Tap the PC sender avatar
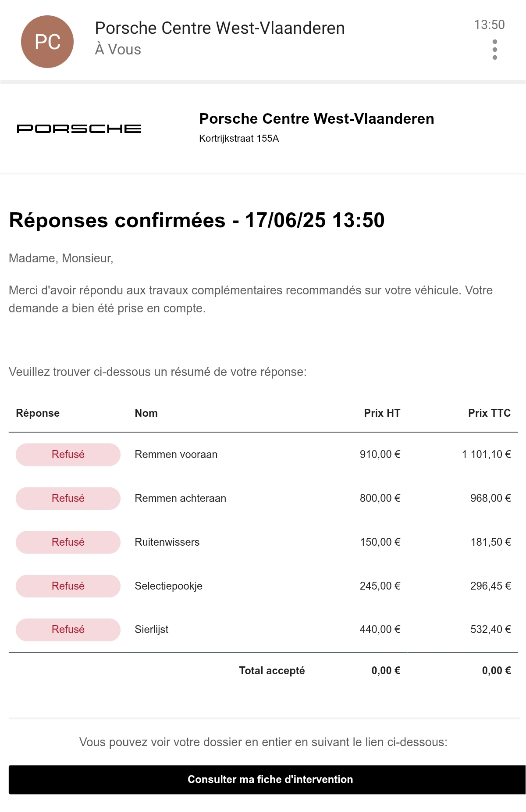Viewport: 526px width, 812px height. pos(47,42)
